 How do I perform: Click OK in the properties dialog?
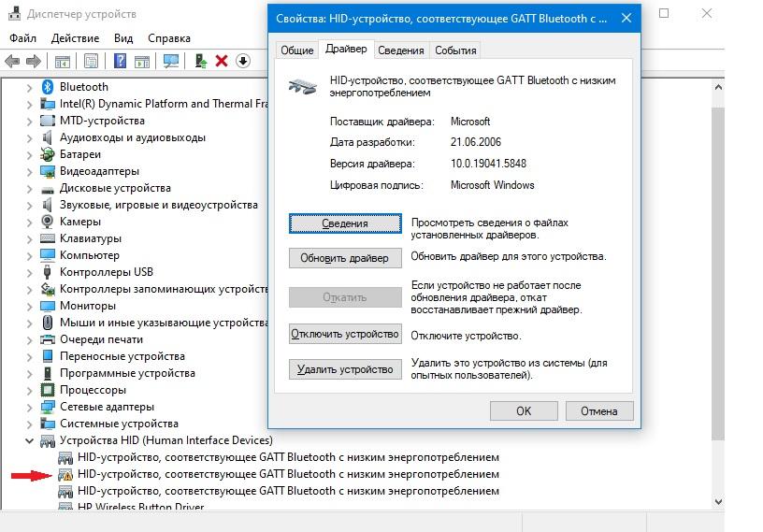524,410
